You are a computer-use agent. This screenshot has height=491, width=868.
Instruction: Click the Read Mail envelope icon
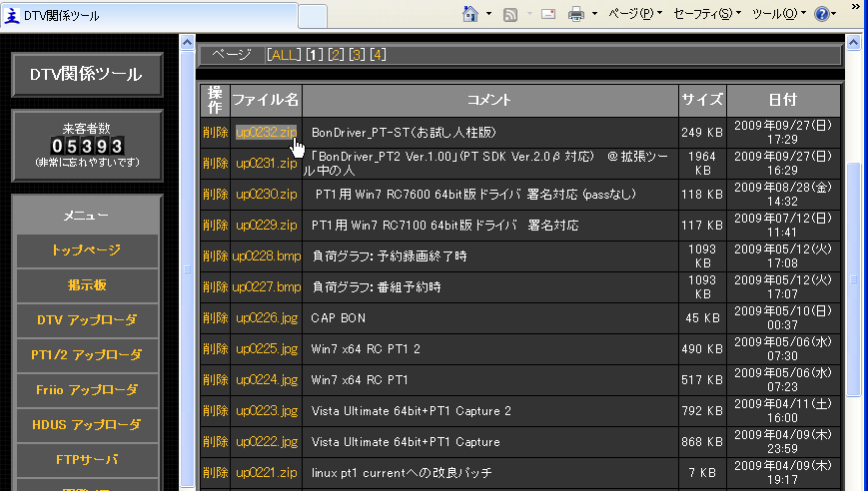tap(548, 14)
